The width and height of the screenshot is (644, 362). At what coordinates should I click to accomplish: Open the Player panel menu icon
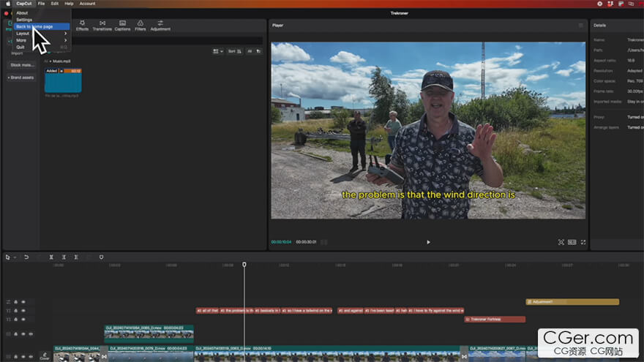(x=581, y=26)
